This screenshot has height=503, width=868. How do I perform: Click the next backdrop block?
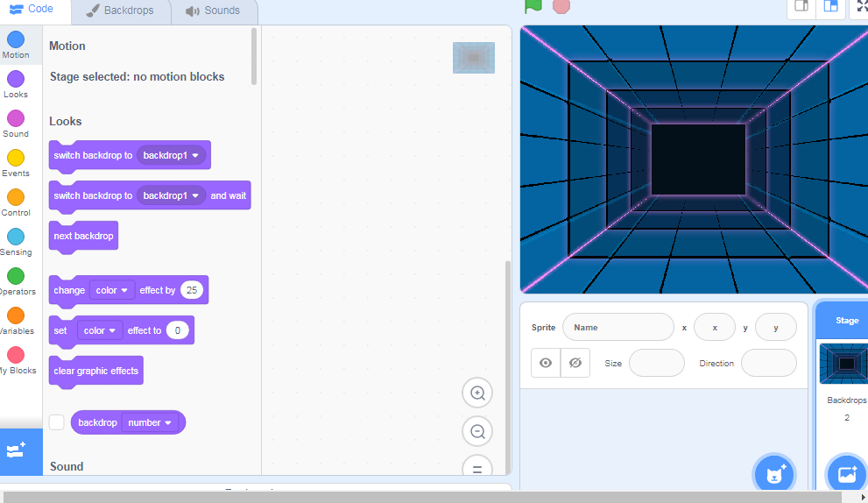(83, 236)
